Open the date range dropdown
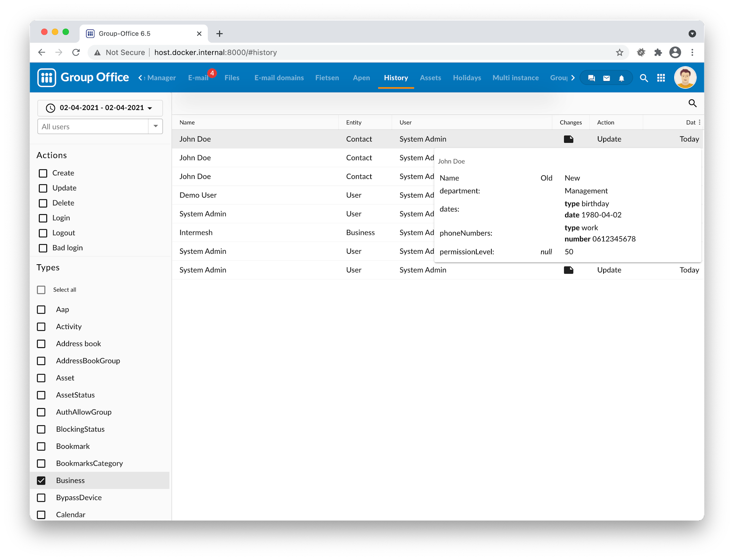 100,108
